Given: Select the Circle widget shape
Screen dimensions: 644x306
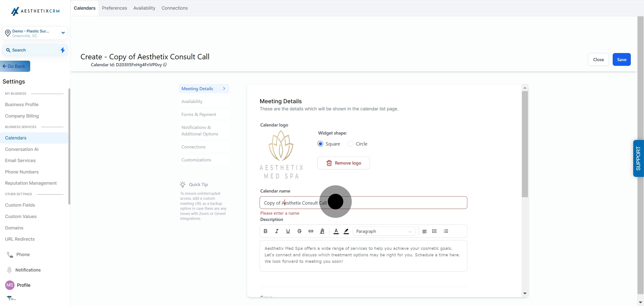Looking at the screenshot, I should tap(350, 144).
